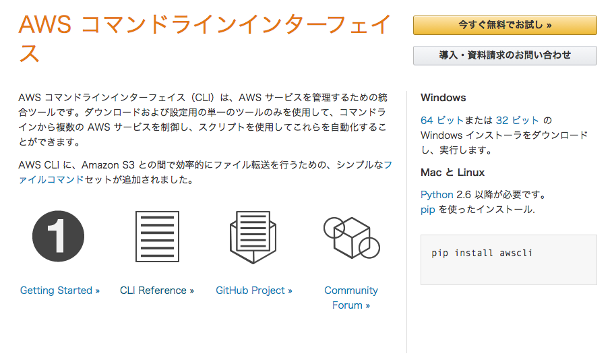Follow the pip link

point(427,210)
